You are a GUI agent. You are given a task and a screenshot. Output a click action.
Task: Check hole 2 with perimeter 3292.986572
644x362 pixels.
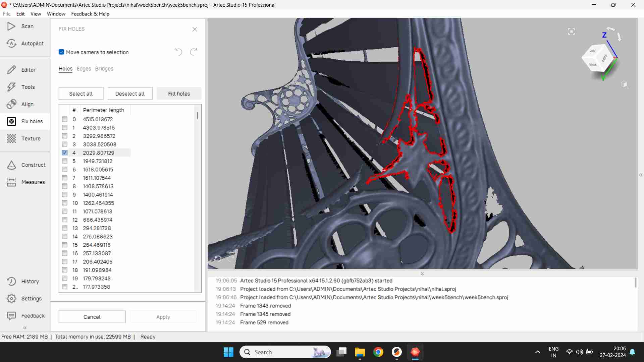65,136
